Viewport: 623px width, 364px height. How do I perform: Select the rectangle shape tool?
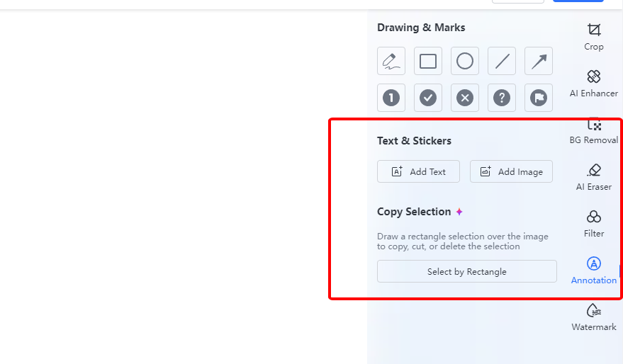click(x=428, y=61)
